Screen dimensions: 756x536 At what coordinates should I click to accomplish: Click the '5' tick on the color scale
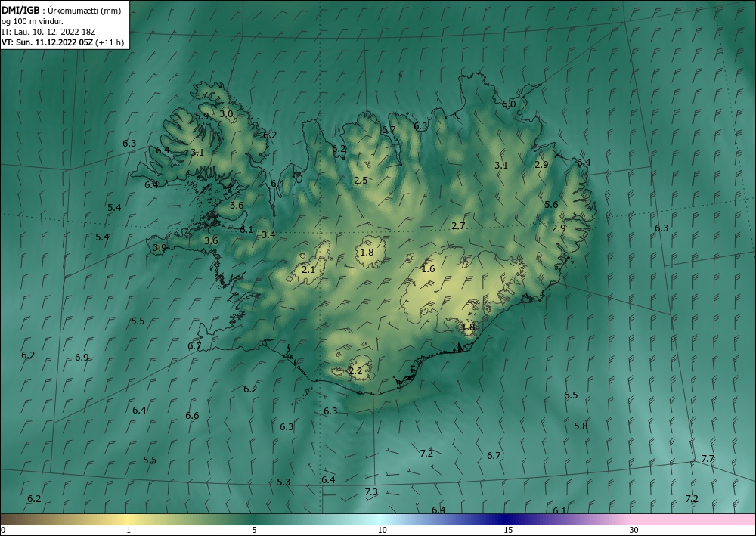pyautogui.click(x=254, y=531)
